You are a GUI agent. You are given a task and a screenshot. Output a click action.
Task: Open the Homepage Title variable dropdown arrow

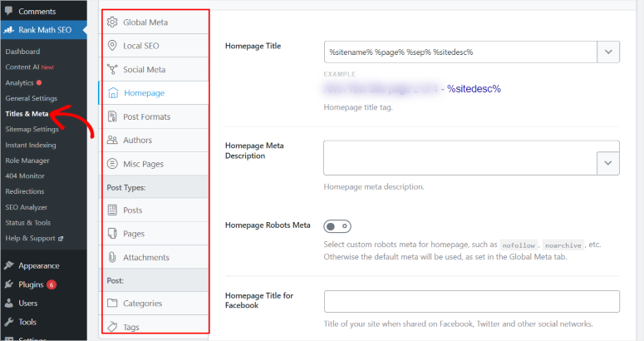click(x=608, y=52)
